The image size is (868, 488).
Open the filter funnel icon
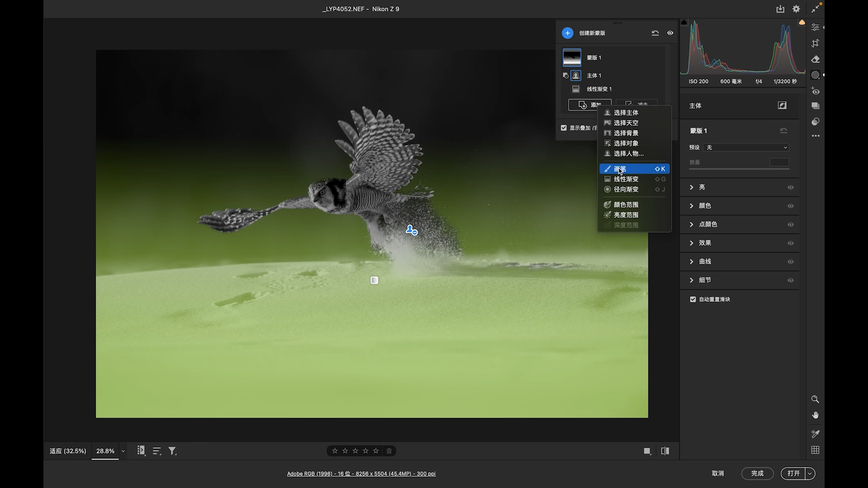172,451
